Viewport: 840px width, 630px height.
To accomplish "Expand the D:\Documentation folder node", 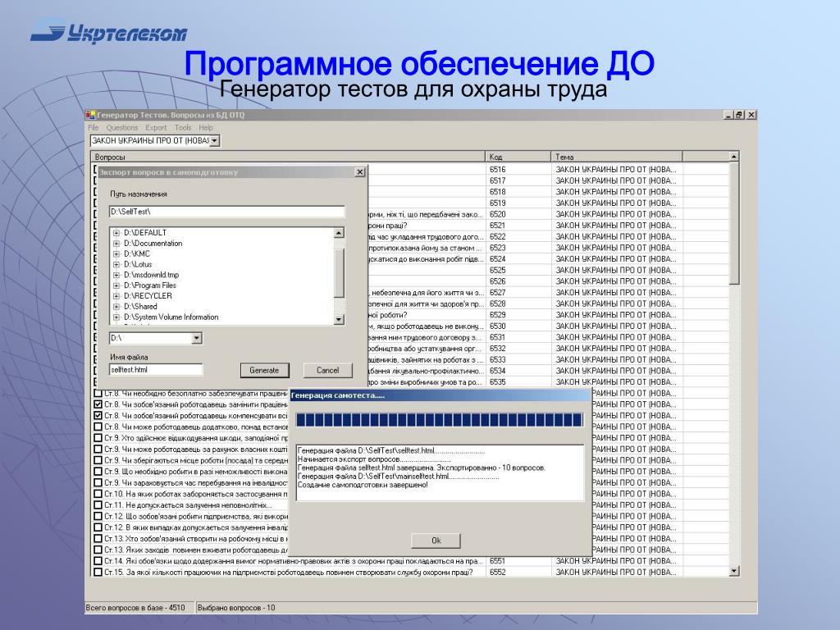I will 116,244.
